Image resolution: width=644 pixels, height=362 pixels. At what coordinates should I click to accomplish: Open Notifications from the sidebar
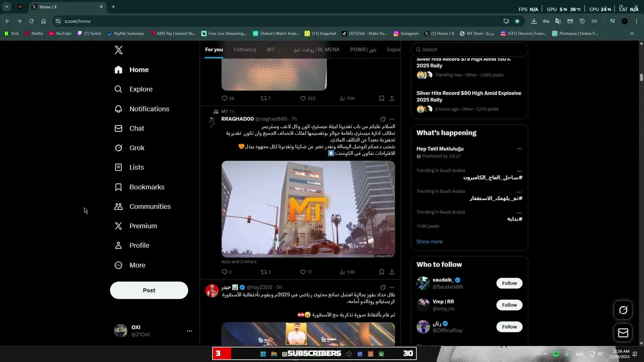(142, 109)
